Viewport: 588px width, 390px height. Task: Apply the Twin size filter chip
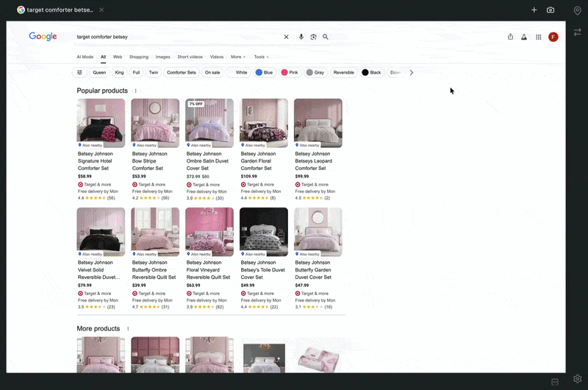tap(154, 72)
